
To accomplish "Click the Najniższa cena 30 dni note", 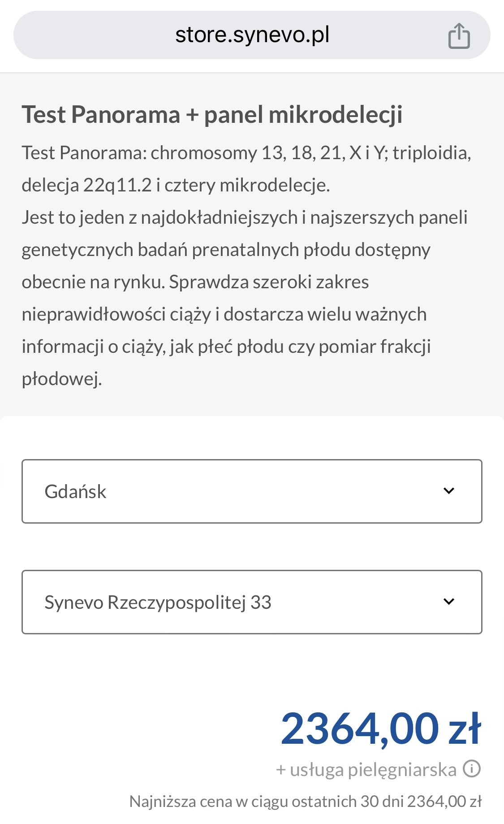I will (305, 801).
